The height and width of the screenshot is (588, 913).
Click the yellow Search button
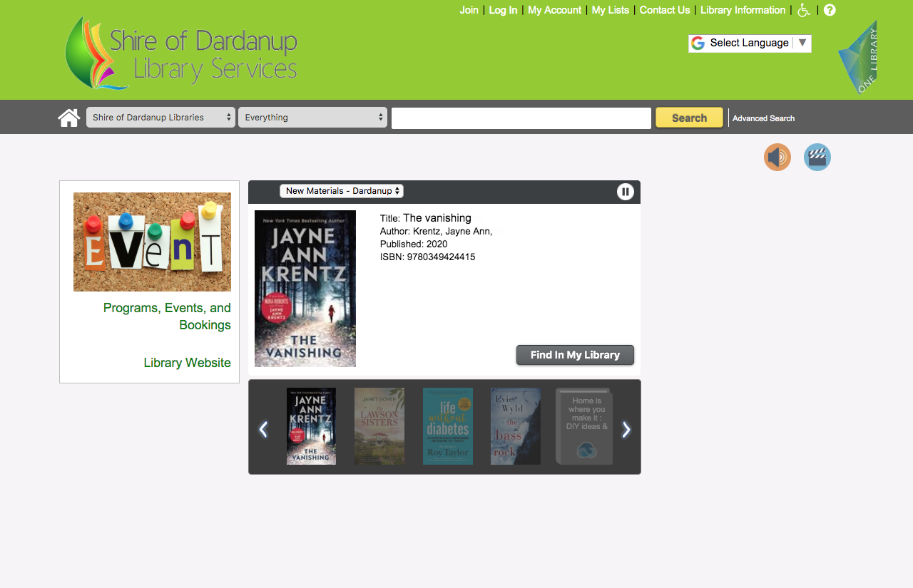click(x=689, y=118)
